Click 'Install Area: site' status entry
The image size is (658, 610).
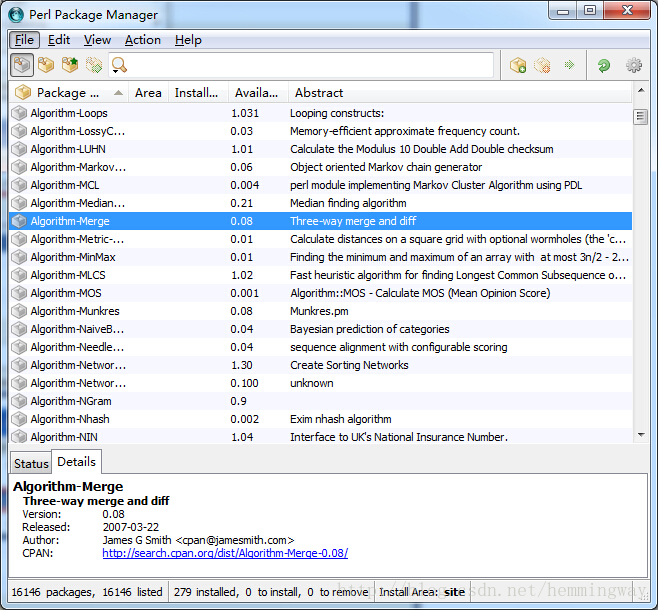422,592
